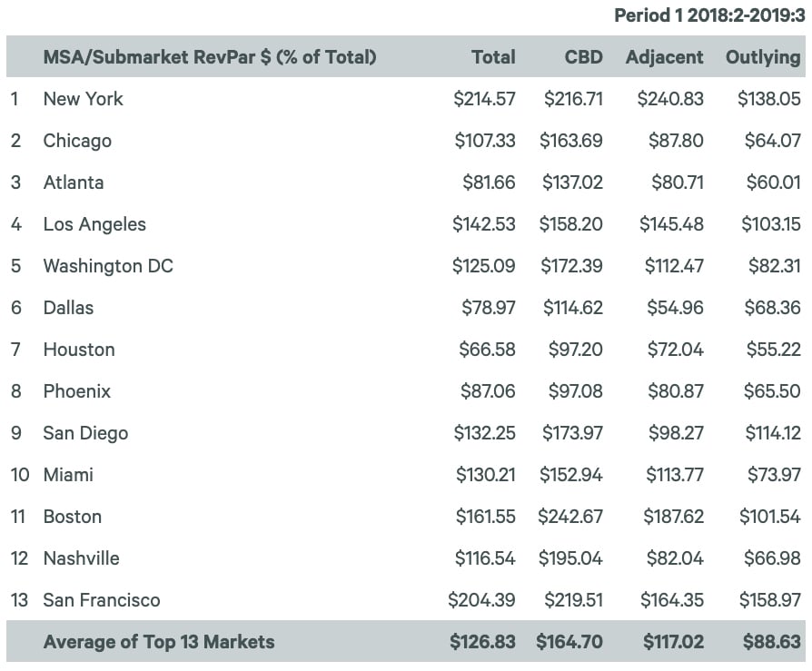The width and height of the screenshot is (812, 671).
Task: Click San Diego's $114.12 Outlying value
Action: (768, 433)
